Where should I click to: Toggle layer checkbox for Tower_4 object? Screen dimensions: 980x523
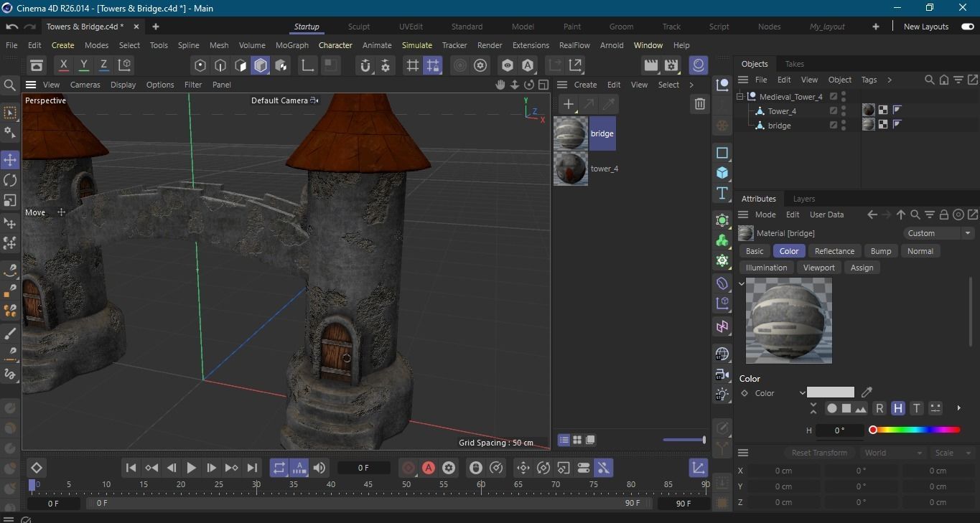tap(834, 111)
